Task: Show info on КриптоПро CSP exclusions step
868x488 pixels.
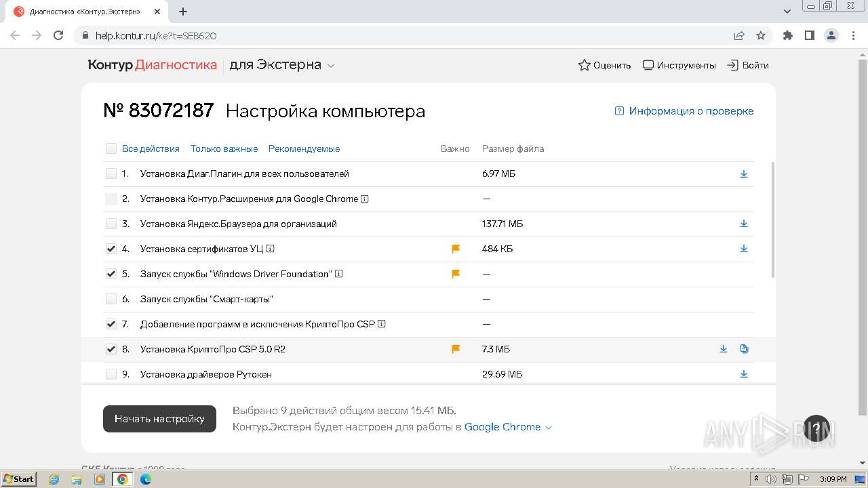Action: pyautogui.click(x=382, y=324)
